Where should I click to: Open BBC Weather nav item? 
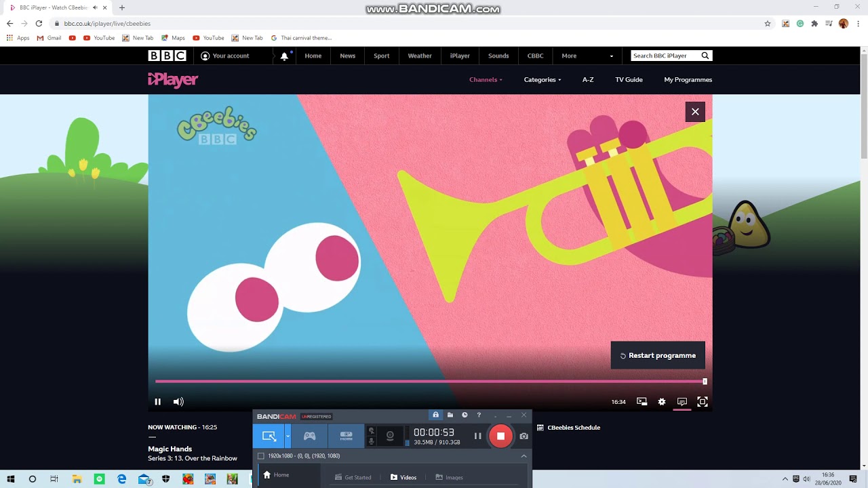click(420, 56)
